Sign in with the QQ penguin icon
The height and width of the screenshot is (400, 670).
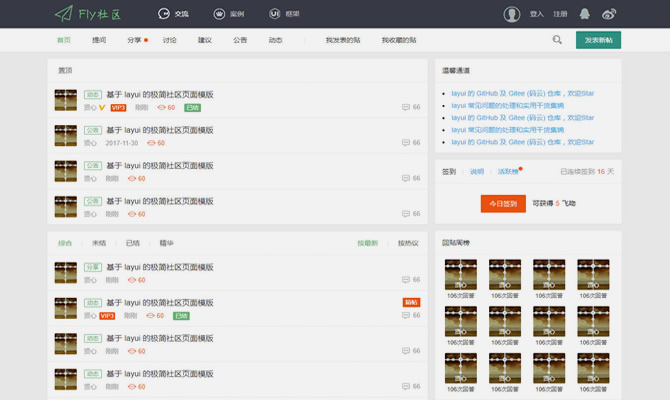pyautogui.click(x=584, y=14)
